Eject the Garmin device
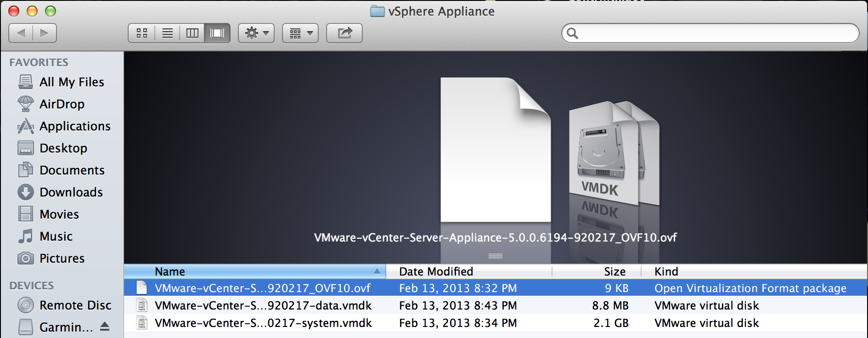The width and height of the screenshot is (868, 338). pos(105,327)
